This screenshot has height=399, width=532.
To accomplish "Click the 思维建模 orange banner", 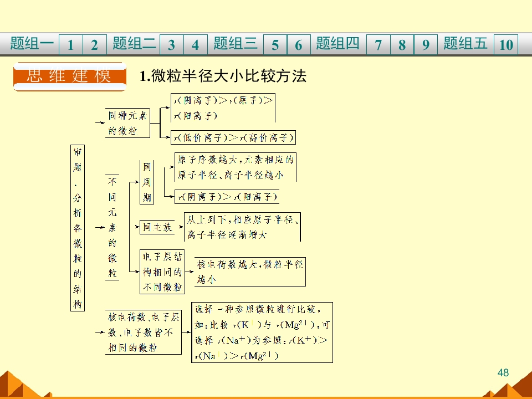I will 70,76.
